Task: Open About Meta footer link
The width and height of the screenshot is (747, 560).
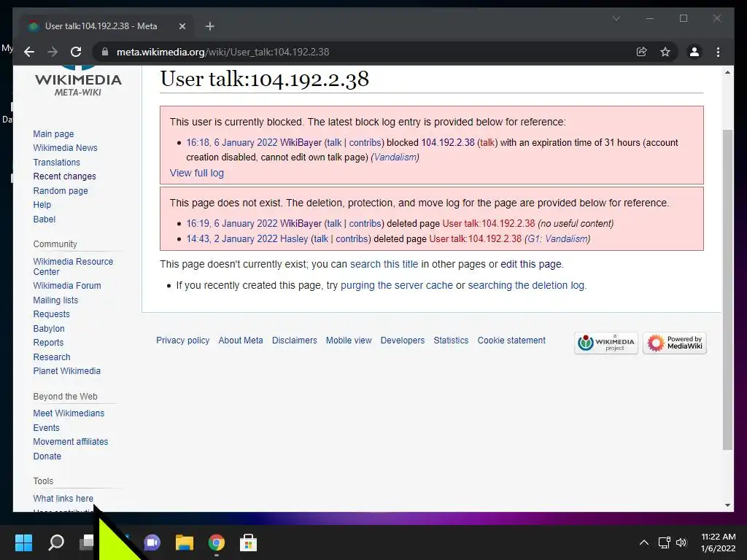Action: [x=241, y=341]
